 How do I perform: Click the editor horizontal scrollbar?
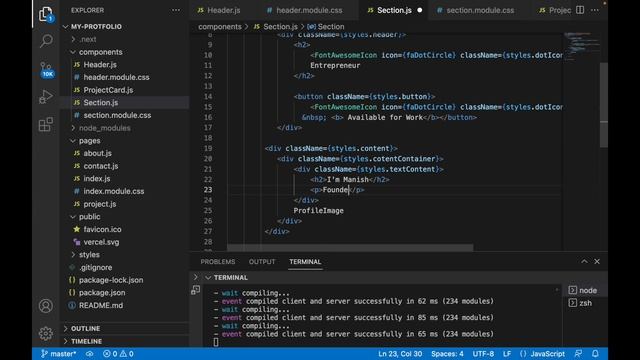point(350,247)
